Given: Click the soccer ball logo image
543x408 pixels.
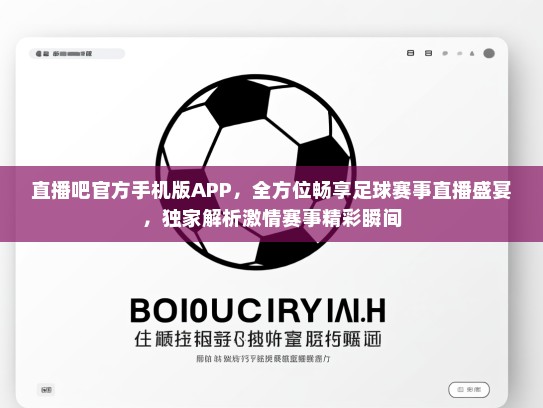Looking at the screenshot, I should click(x=256, y=172).
